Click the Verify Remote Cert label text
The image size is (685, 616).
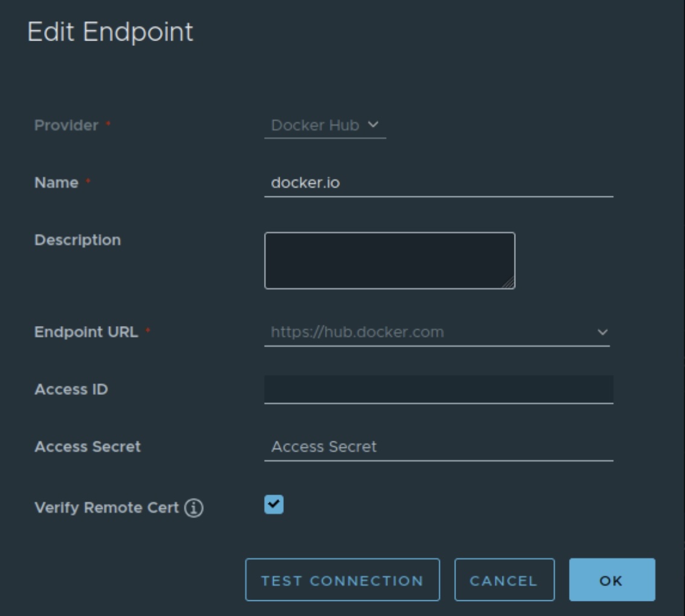click(106, 508)
